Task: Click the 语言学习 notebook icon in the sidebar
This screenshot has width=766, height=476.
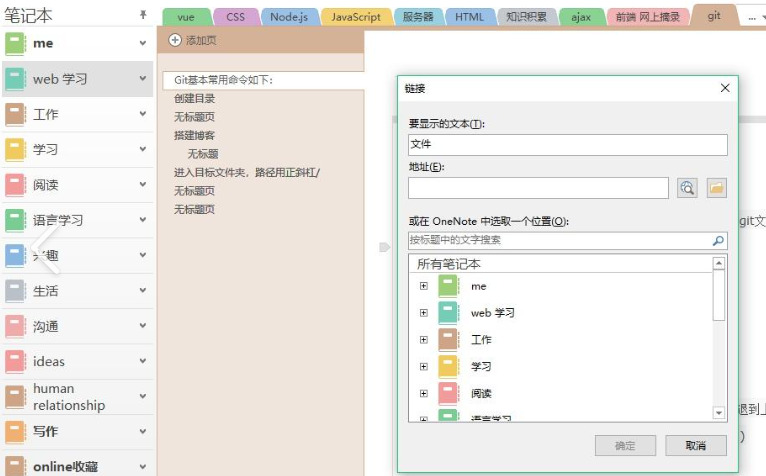Action: click(x=15, y=220)
